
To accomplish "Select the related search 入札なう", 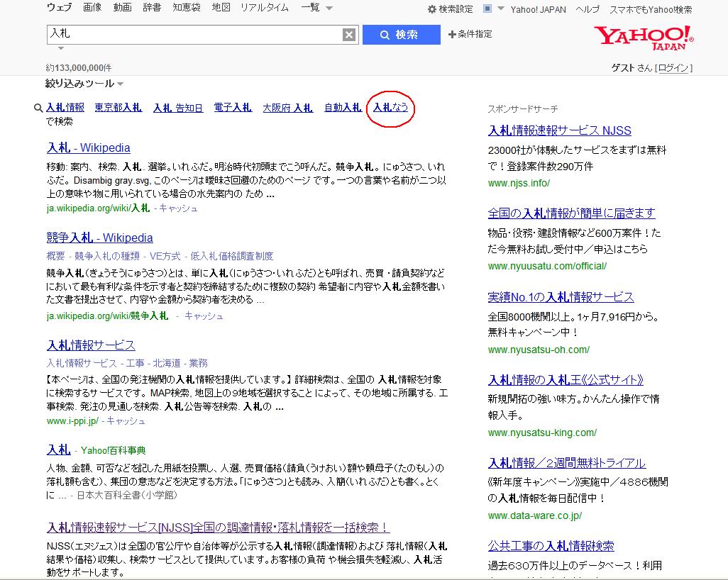I will point(391,108).
